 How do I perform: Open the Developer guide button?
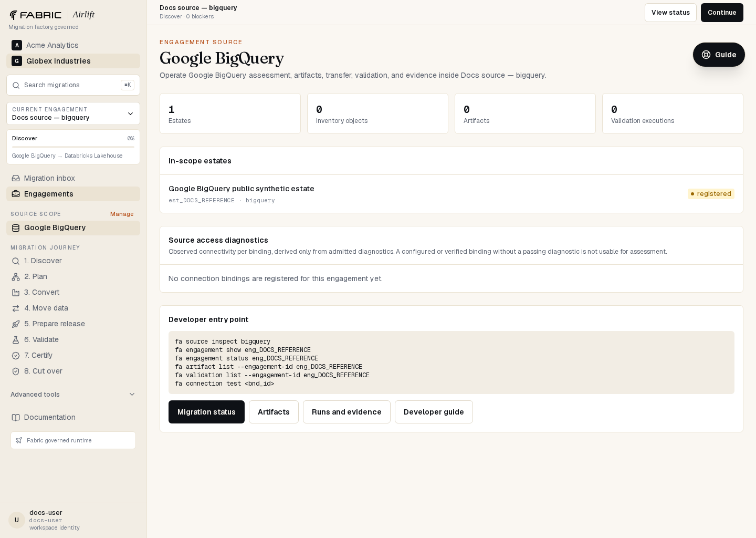[434, 412]
